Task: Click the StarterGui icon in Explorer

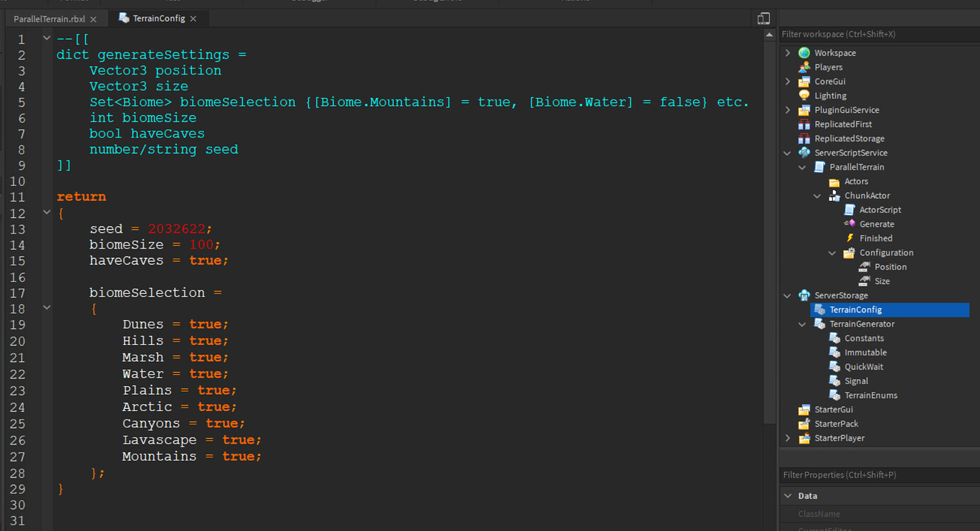Action: 804,410
